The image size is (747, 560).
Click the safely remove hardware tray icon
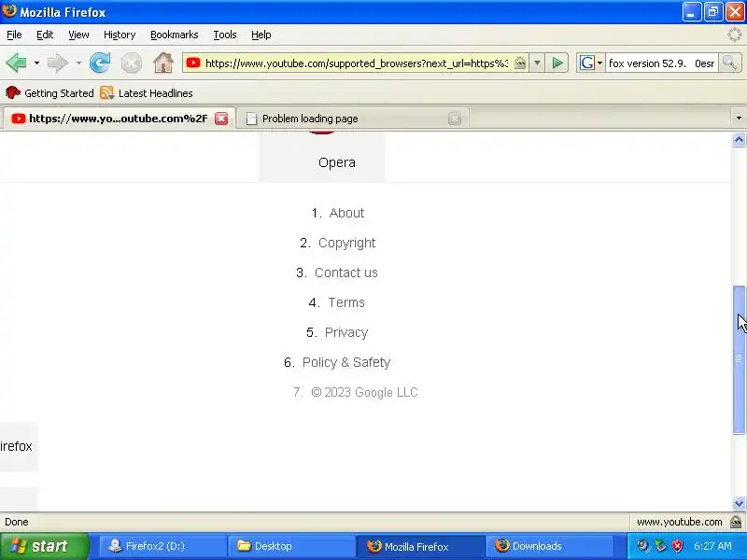[660, 546]
